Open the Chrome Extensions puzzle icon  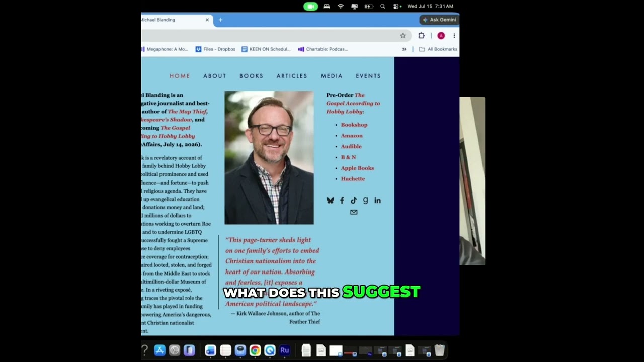click(x=421, y=36)
